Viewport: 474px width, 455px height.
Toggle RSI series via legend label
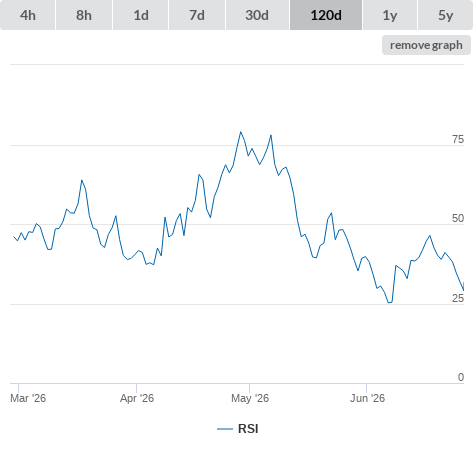(248, 429)
